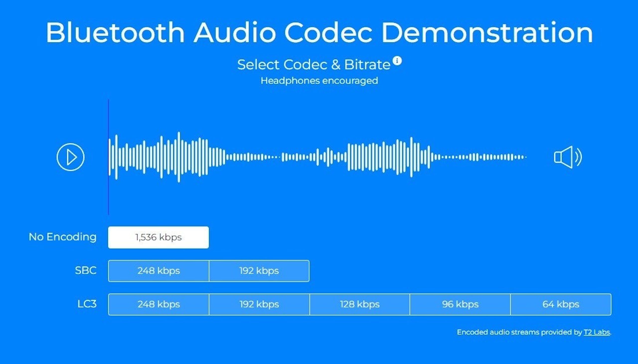
Task: Select LC3 96 kbps bitrate
Action: [460, 304]
